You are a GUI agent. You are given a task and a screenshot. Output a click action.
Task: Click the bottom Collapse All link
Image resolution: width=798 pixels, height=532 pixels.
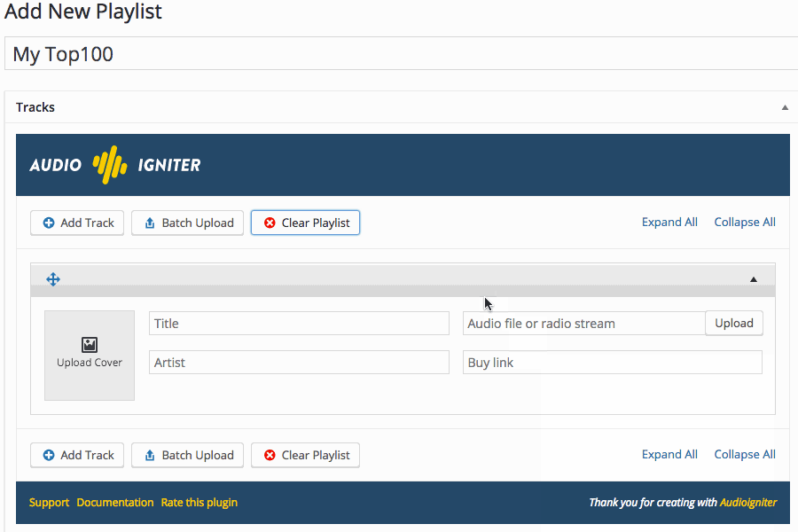tap(745, 455)
